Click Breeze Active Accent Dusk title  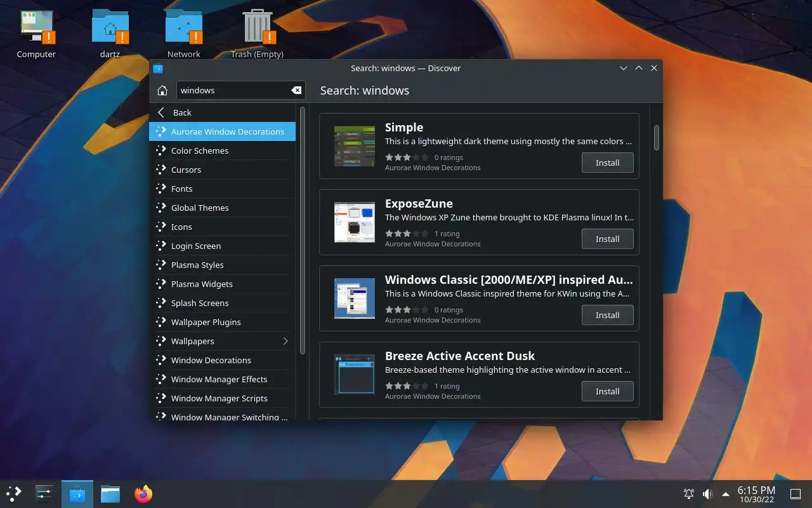(x=460, y=356)
